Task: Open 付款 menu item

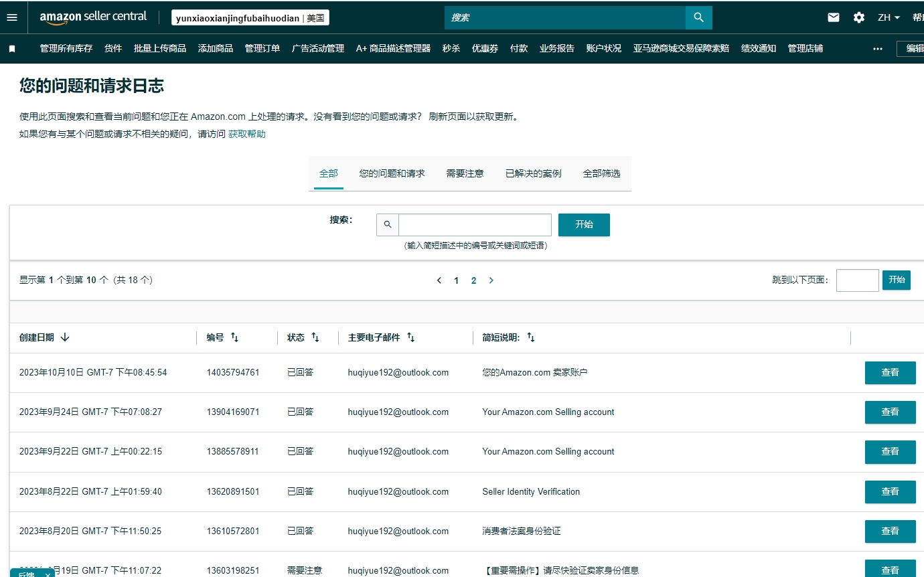Action: tap(519, 48)
